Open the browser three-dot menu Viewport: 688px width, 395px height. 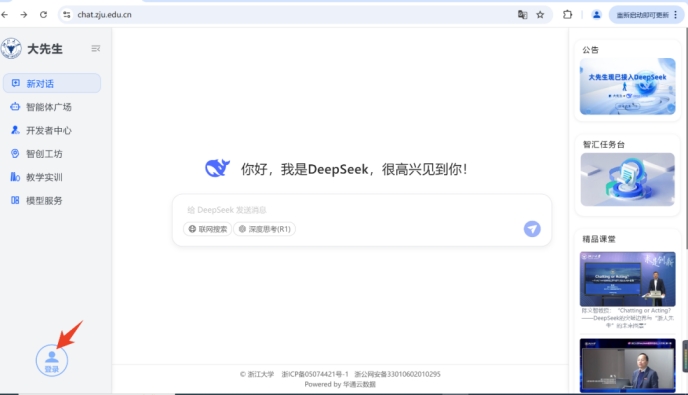(676, 15)
